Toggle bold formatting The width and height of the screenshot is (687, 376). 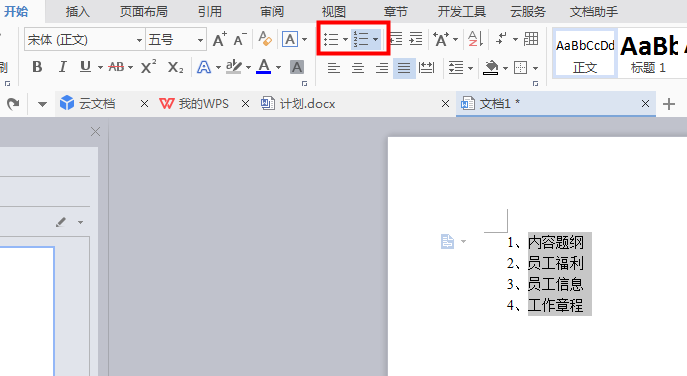(x=37, y=67)
